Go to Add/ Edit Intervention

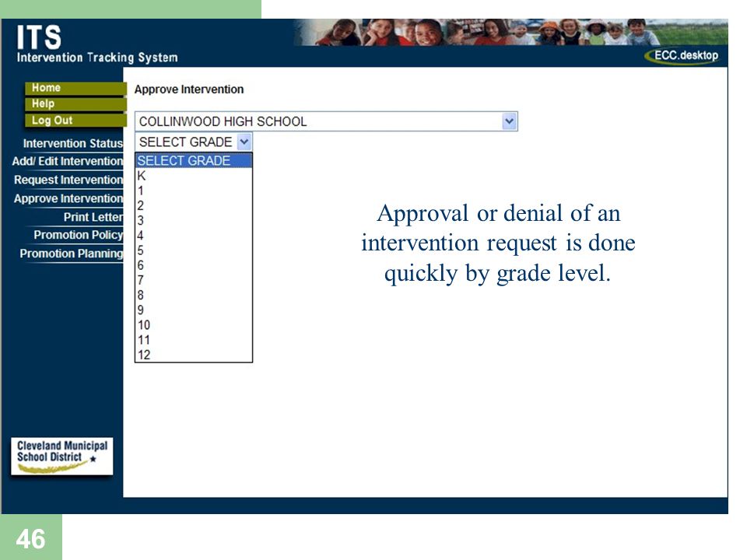[67, 162]
